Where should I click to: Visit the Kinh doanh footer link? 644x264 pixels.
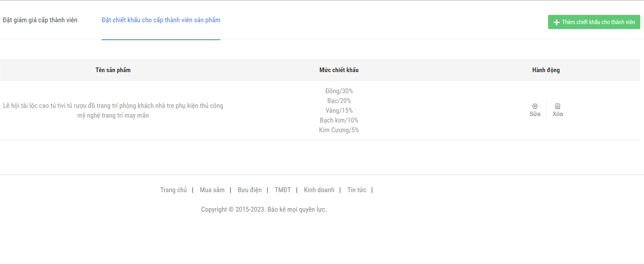pos(319,190)
